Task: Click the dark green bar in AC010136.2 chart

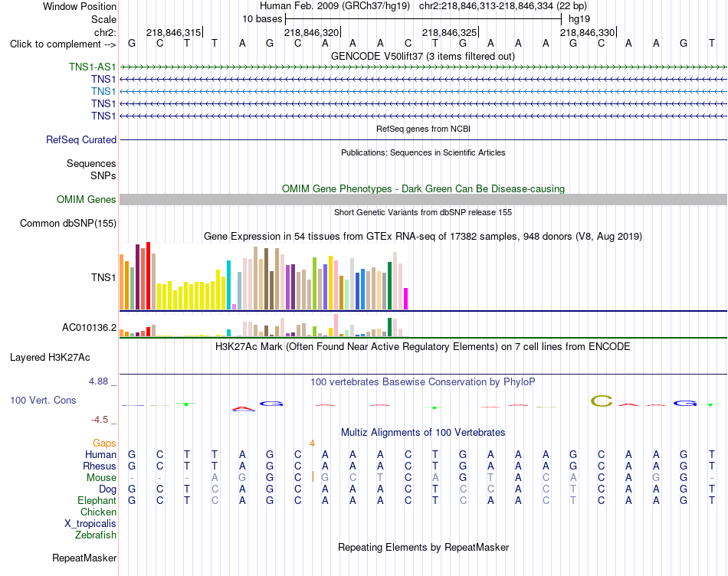Action: 389,327
